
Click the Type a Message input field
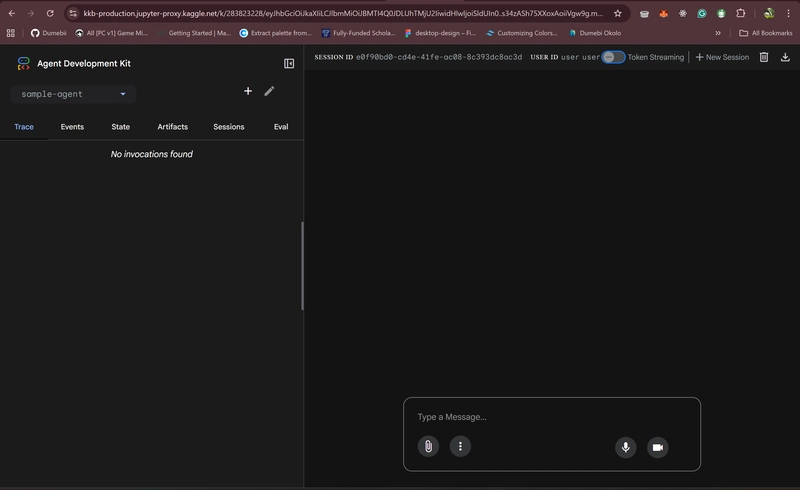pos(550,417)
